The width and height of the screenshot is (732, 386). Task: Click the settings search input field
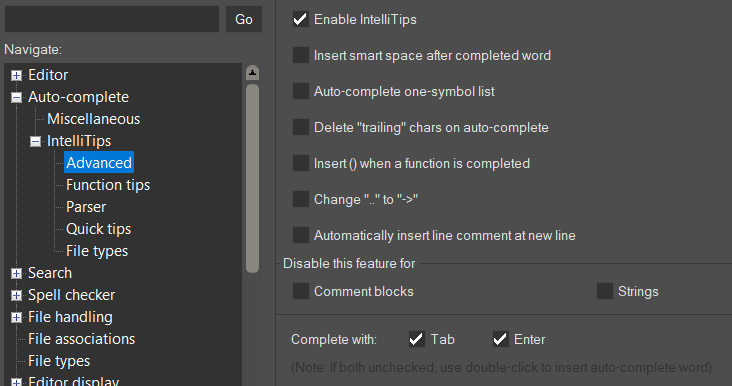(112, 19)
